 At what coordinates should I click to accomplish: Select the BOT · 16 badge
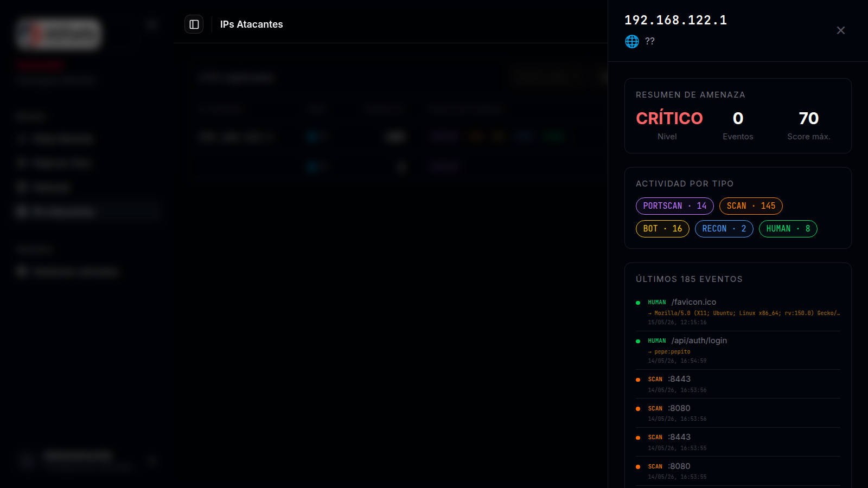(662, 229)
